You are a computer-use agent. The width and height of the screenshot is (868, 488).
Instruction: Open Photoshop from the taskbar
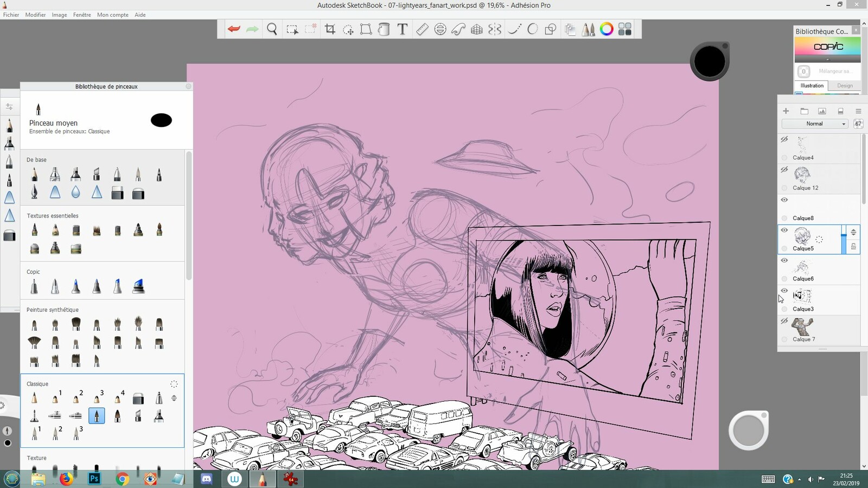tap(94, 479)
